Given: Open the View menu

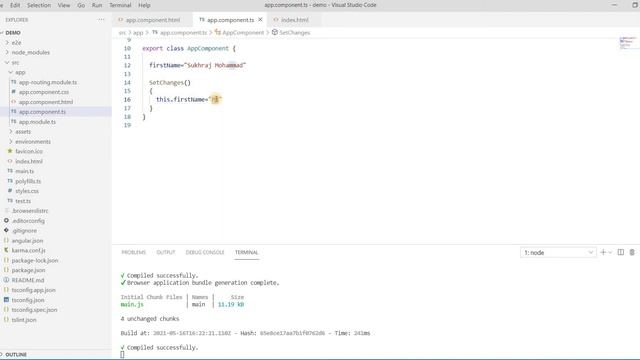Looking at the screenshot, I should (64, 5).
